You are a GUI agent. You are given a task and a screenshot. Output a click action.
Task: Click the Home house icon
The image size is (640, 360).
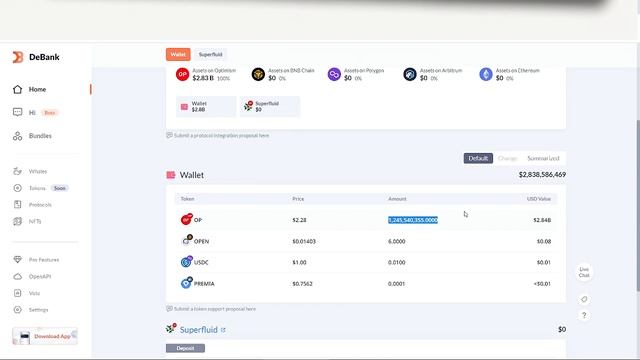(x=18, y=89)
